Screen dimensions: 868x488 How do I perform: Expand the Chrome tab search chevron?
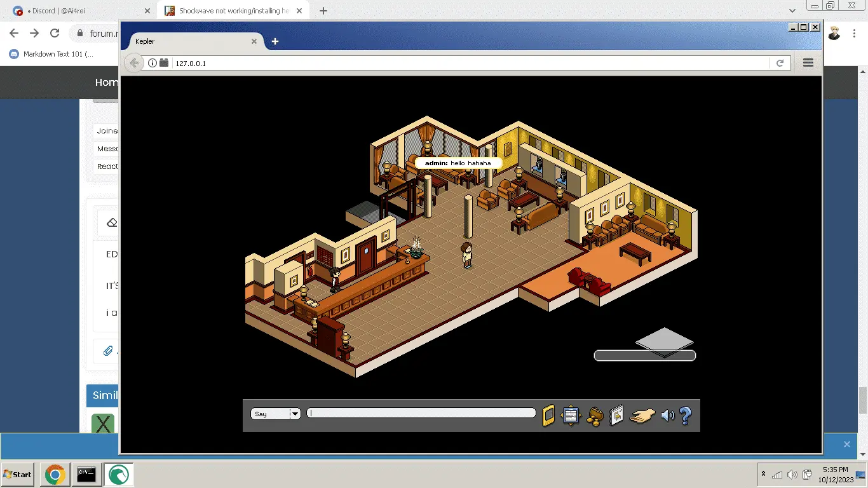click(792, 11)
